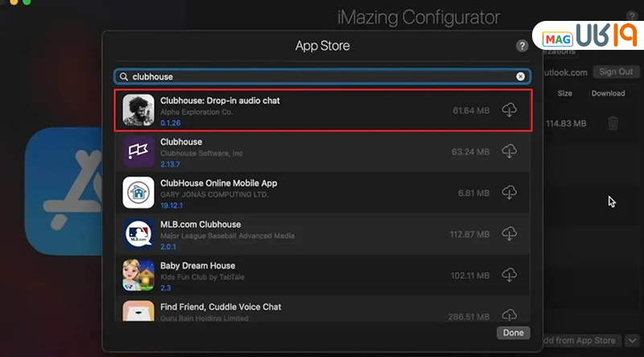The height and width of the screenshot is (357, 644).
Task: Click the Download column header
Action: (x=608, y=93)
